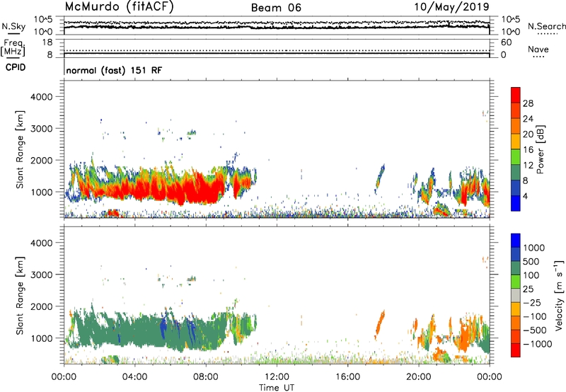
Task: Click the dotted legend line under N.Search
Action: click(548, 34)
